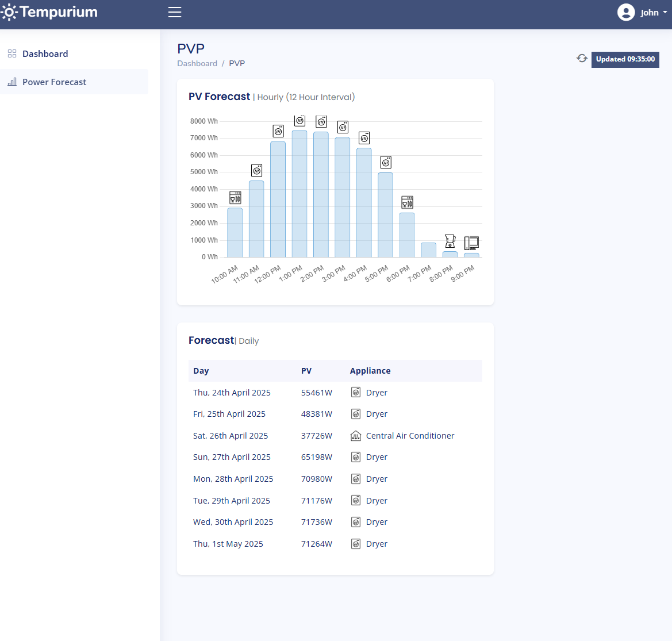Click the Tempurium sun logo
672x641 pixels.
click(x=9, y=12)
